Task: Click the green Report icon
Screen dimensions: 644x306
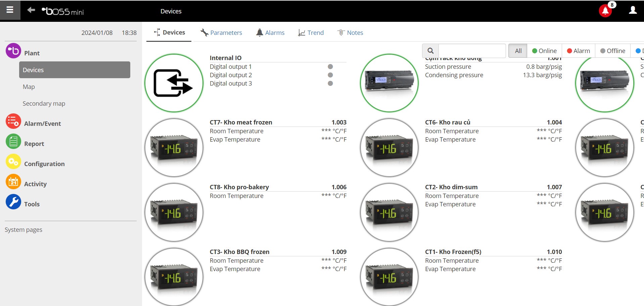Action: (13, 142)
